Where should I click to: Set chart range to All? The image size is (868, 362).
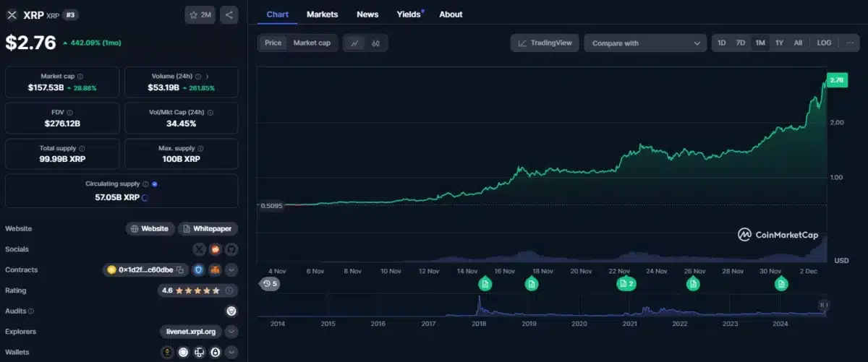pyautogui.click(x=798, y=43)
